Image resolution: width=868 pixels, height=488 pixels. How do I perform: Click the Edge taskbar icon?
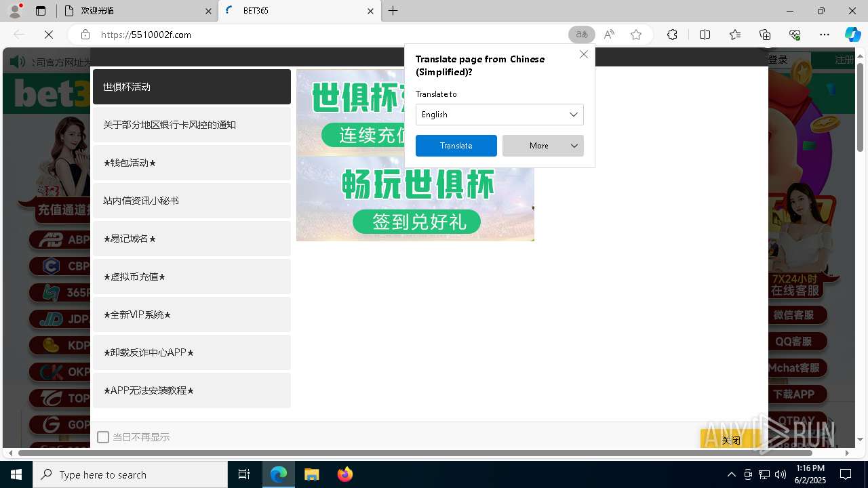(279, 474)
